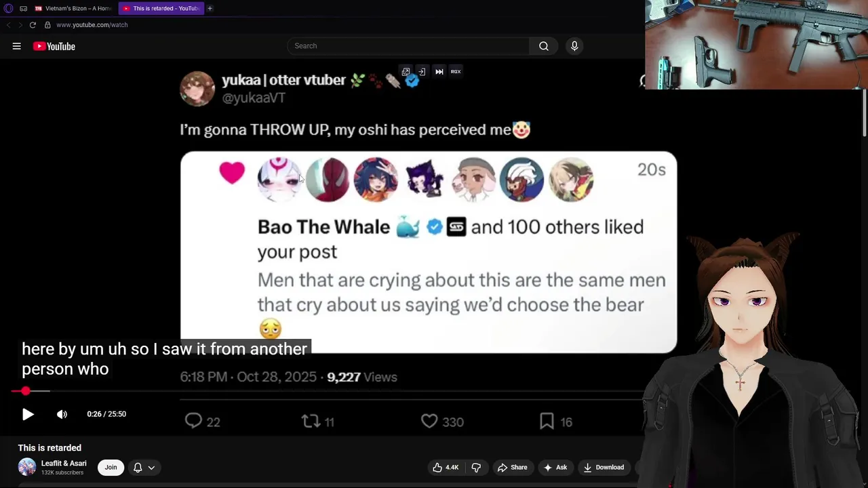Click the Join membership button
Screen dimensions: 868x488
111,467
